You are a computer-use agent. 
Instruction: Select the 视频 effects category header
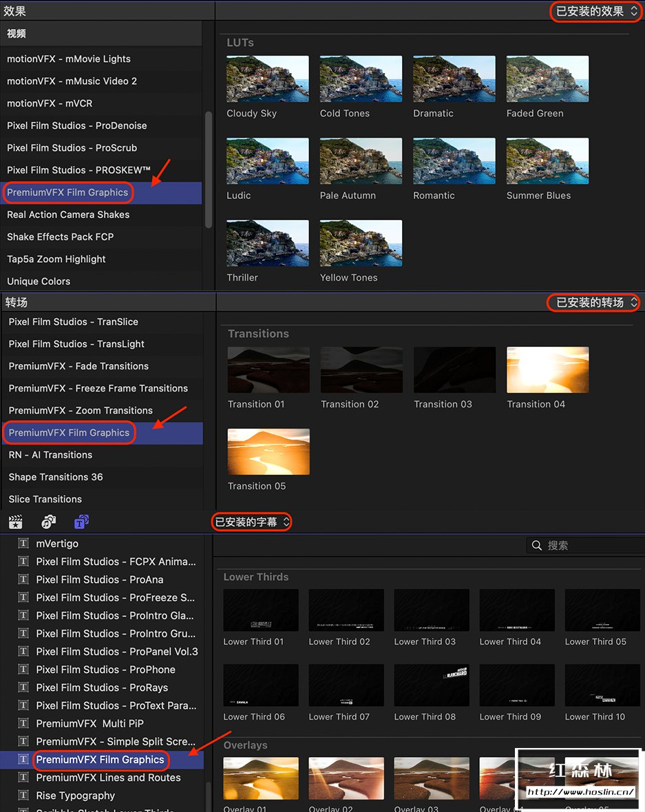pyautogui.click(x=101, y=34)
